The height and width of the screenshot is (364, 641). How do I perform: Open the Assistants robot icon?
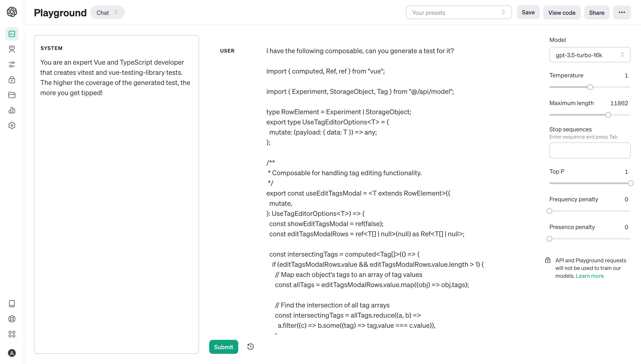click(12, 49)
